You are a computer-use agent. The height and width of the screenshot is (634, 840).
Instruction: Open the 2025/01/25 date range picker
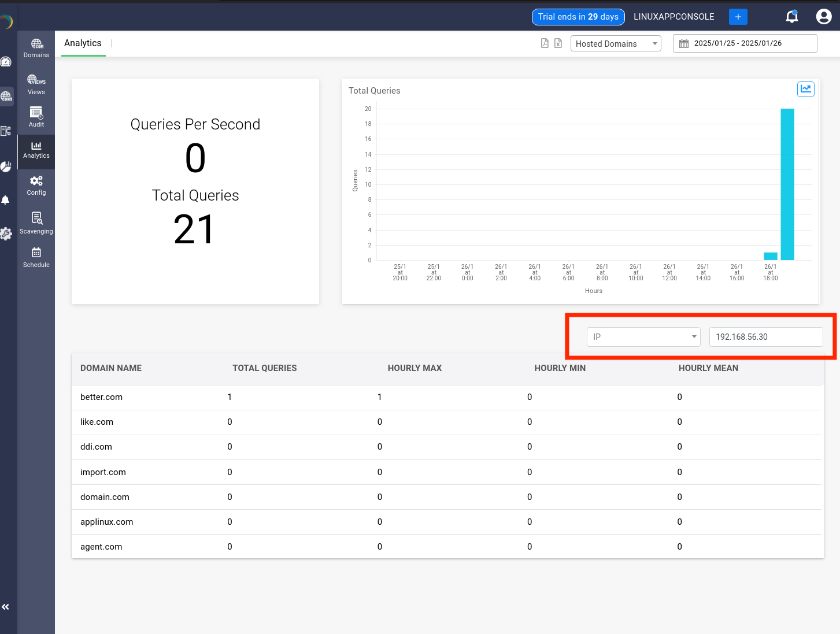pyautogui.click(x=745, y=43)
